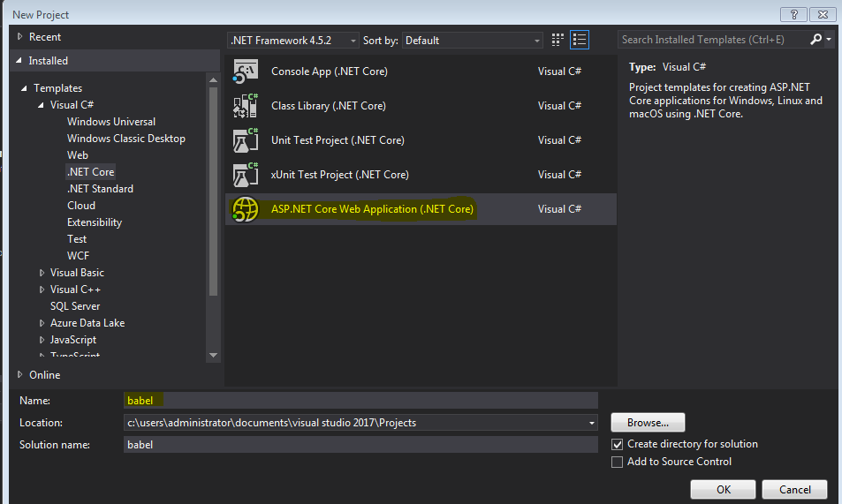Open the Sort by Default dropdown

pyautogui.click(x=472, y=41)
